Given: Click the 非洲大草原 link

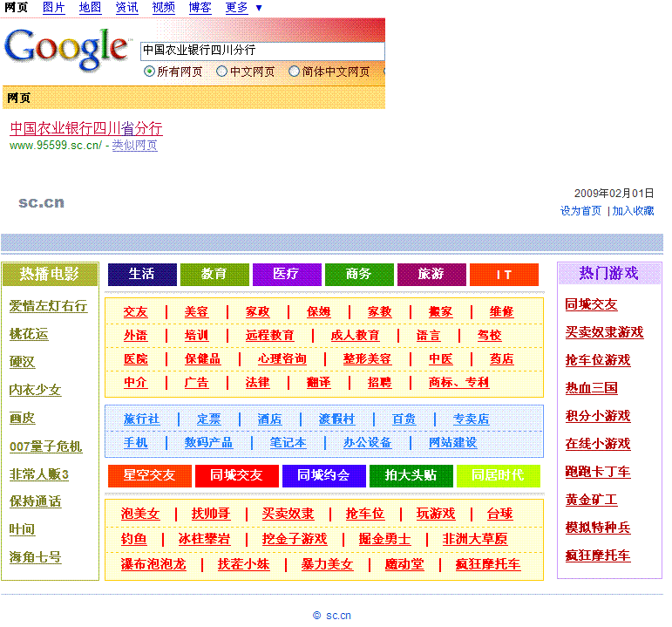Looking at the screenshot, I should (x=475, y=539).
